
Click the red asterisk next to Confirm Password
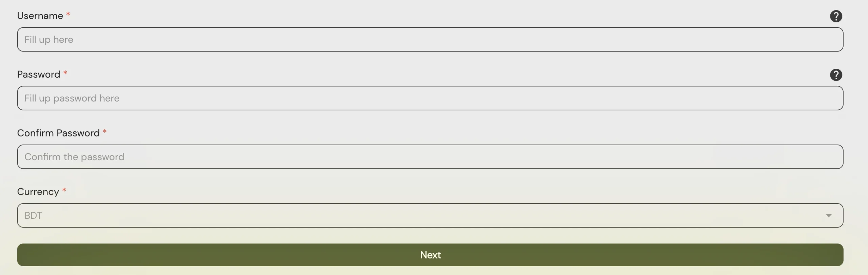pyautogui.click(x=105, y=131)
